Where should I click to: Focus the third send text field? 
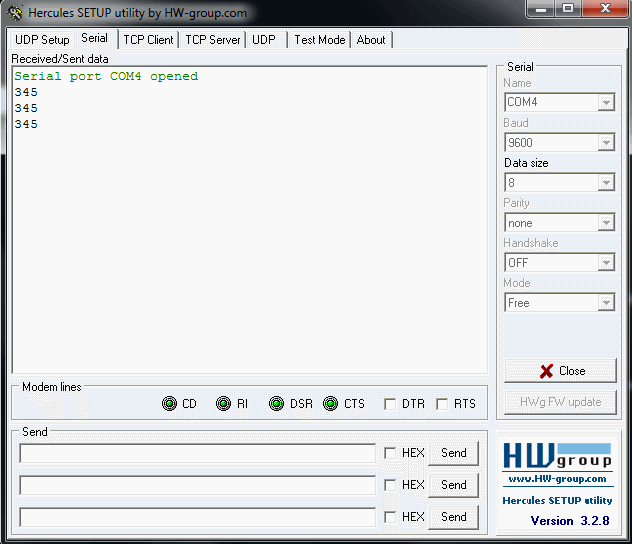tap(198, 517)
